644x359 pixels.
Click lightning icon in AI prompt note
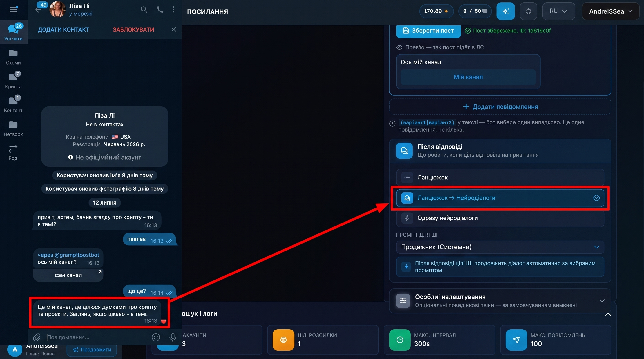pyautogui.click(x=406, y=267)
